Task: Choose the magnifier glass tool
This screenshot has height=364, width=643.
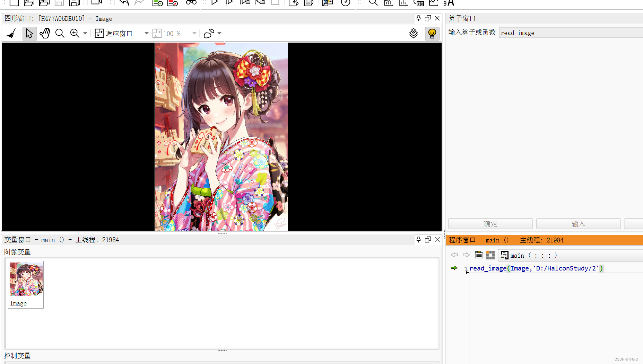Action: (60, 34)
